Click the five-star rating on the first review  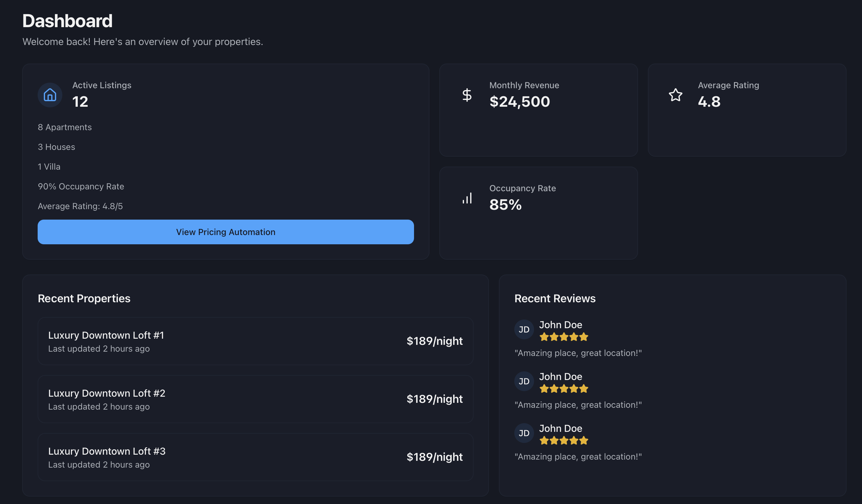(x=563, y=337)
